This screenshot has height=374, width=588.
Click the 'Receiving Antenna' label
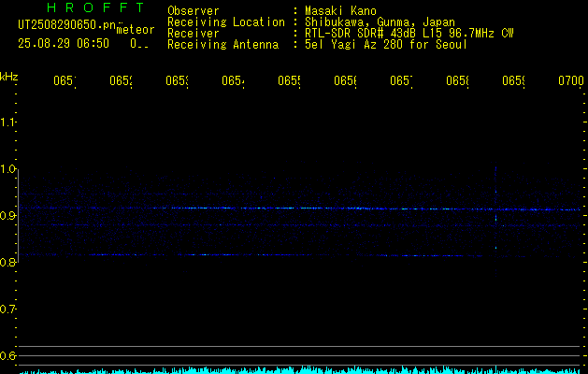pyautogui.click(x=222, y=45)
